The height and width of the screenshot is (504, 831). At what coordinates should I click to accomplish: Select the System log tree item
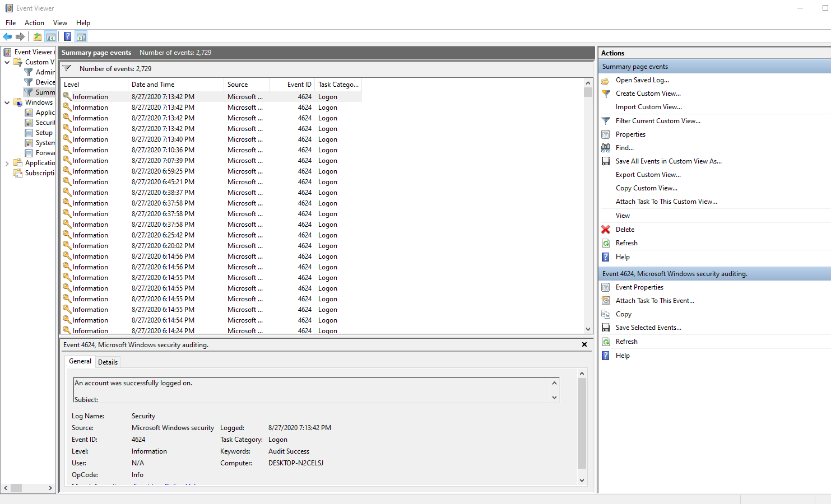[x=39, y=143]
